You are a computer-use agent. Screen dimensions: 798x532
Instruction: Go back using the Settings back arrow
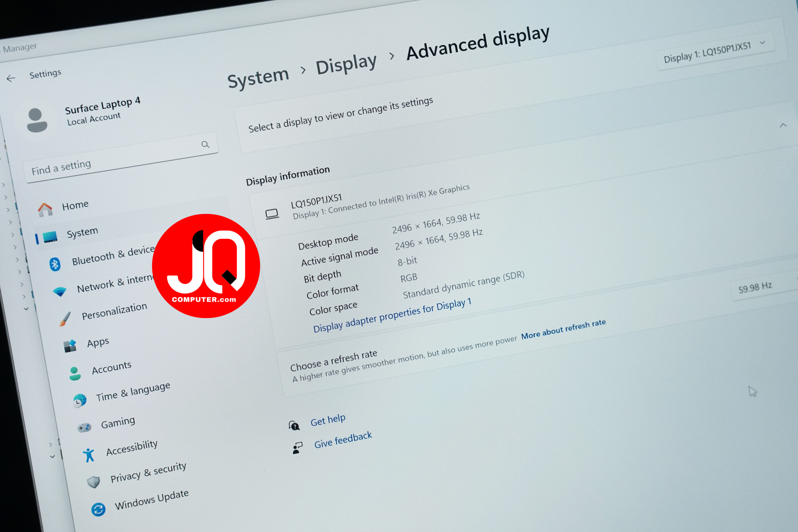(11, 78)
